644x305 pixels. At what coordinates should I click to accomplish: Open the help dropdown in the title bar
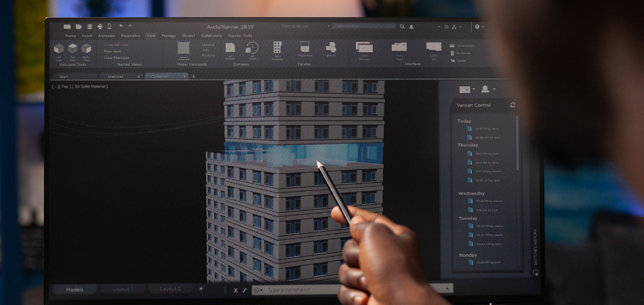(x=479, y=26)
